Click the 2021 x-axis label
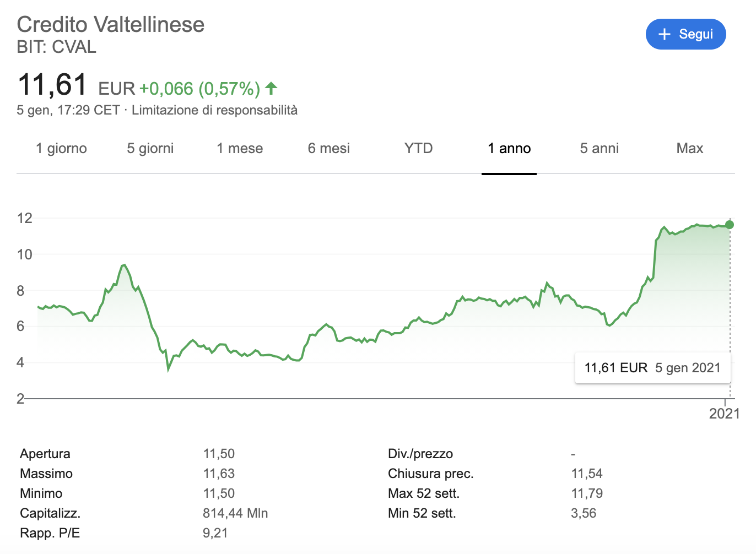This screenshot has width=756, height=554. [x=724, y=414]
